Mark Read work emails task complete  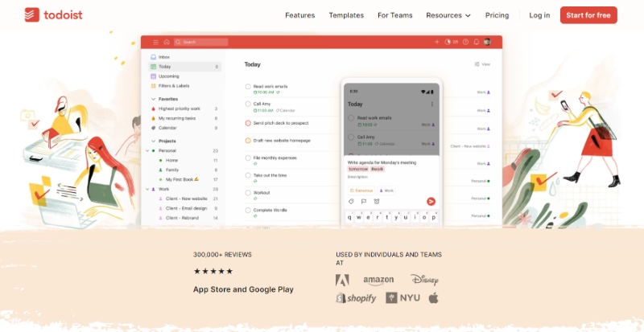pos(248,87)
